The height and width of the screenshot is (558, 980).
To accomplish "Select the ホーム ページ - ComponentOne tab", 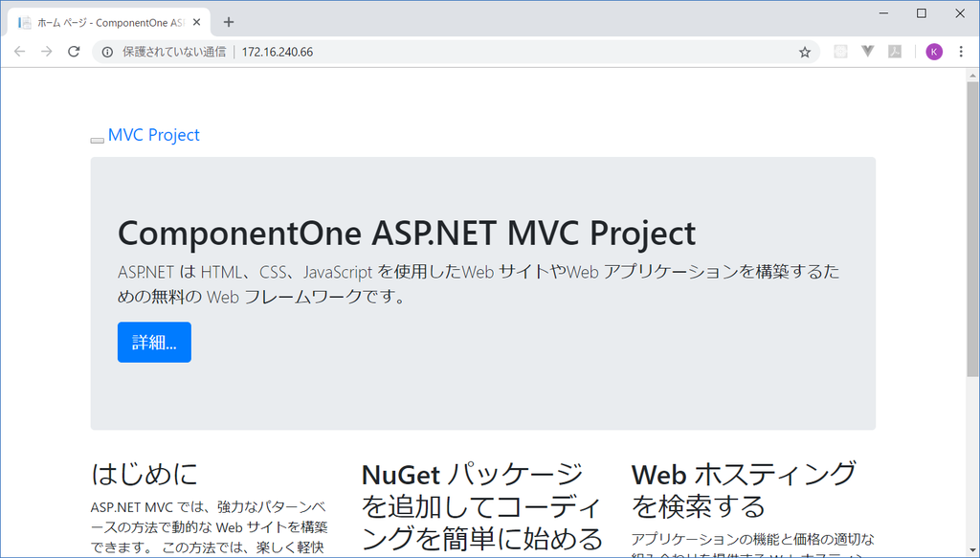I will (109, 23).
